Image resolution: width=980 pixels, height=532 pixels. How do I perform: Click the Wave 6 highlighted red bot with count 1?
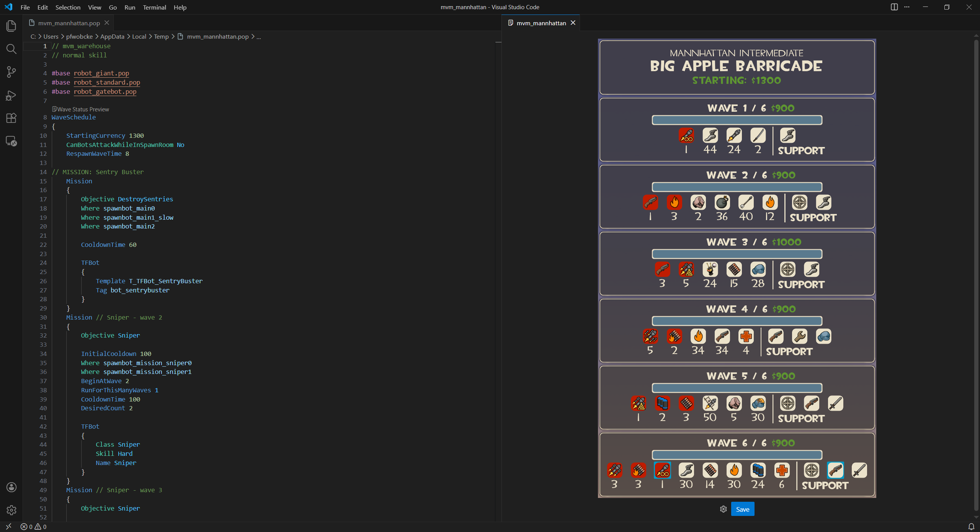(662, 470)
